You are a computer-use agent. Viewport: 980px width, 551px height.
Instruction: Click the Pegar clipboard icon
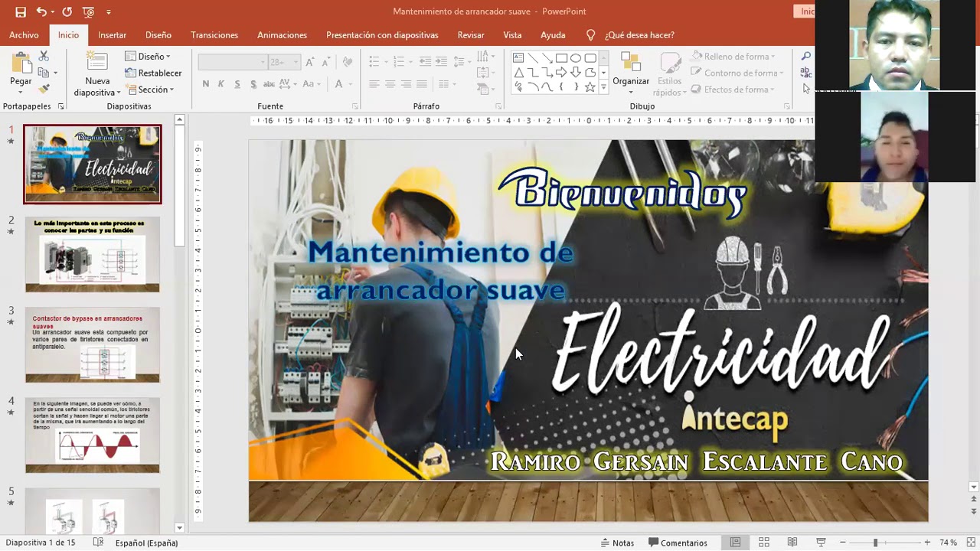[x=21, y=64]
